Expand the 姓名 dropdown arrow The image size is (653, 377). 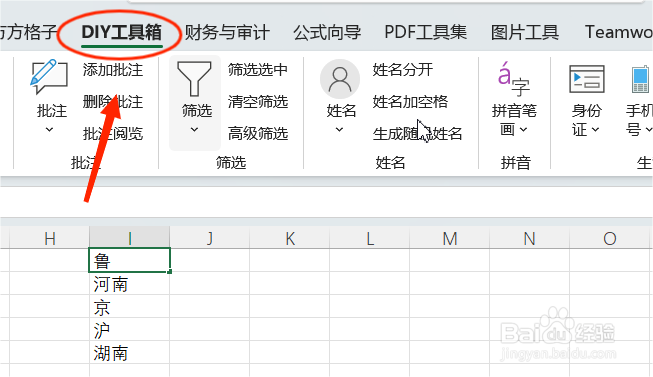coord(339,130)
